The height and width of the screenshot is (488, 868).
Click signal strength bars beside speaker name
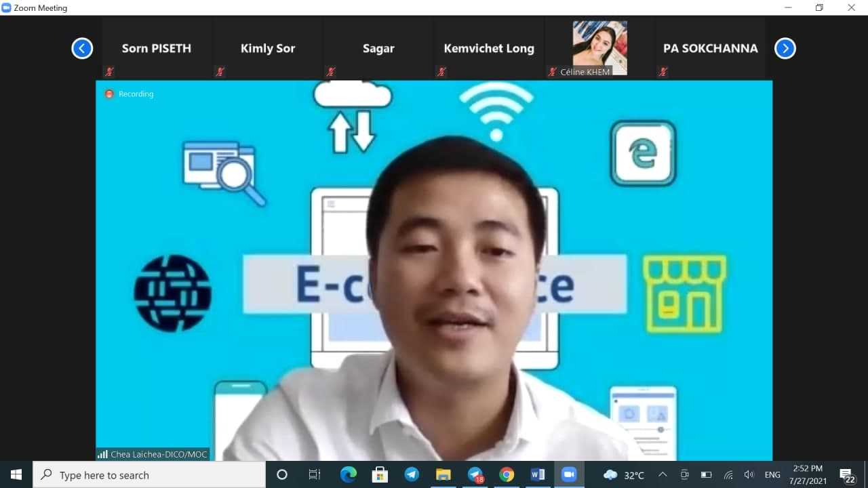click(x=102, y=455)
